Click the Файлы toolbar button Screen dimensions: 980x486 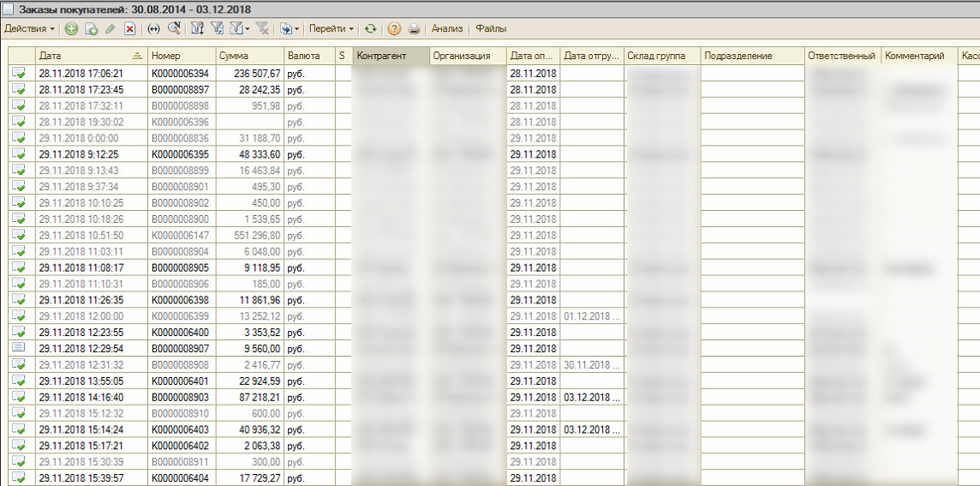[491, 28]
